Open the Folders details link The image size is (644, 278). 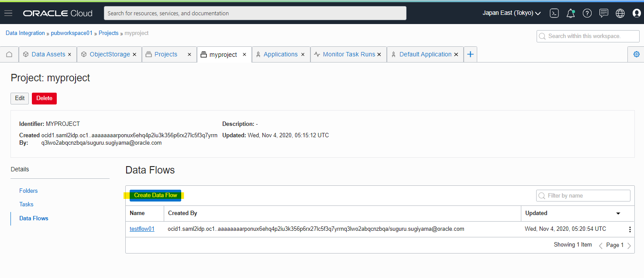click(x=28, y=191)
